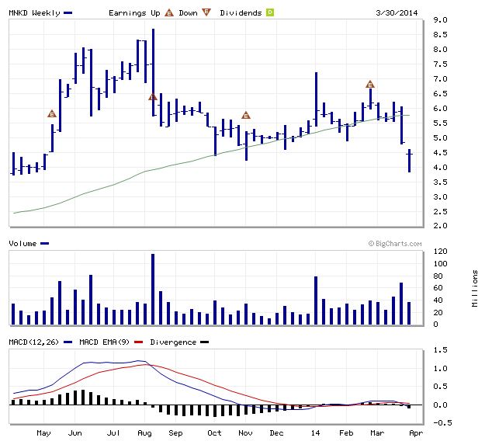
Task: Click the blue swatch beside the Volume label
Action: (x=44, y=244)
